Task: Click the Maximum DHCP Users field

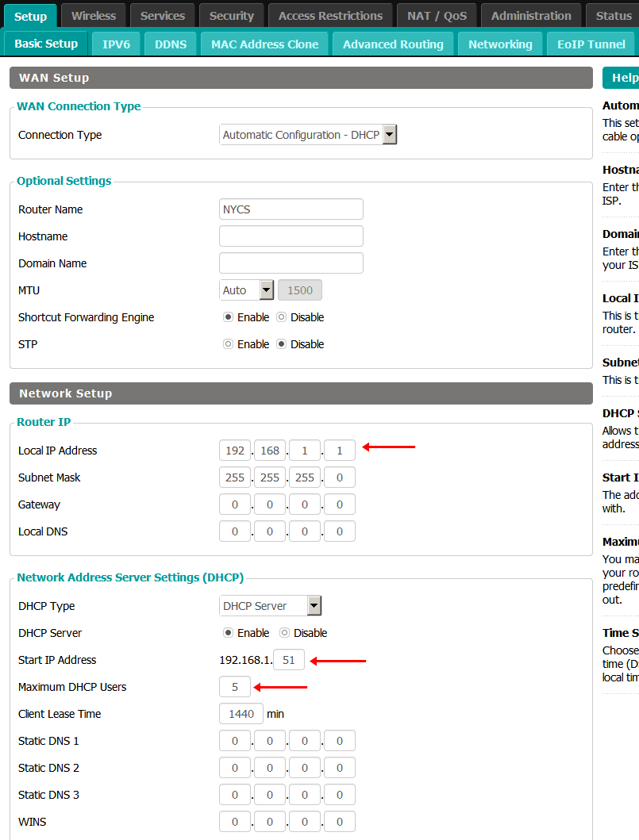Action: click(x=235, y=687)
